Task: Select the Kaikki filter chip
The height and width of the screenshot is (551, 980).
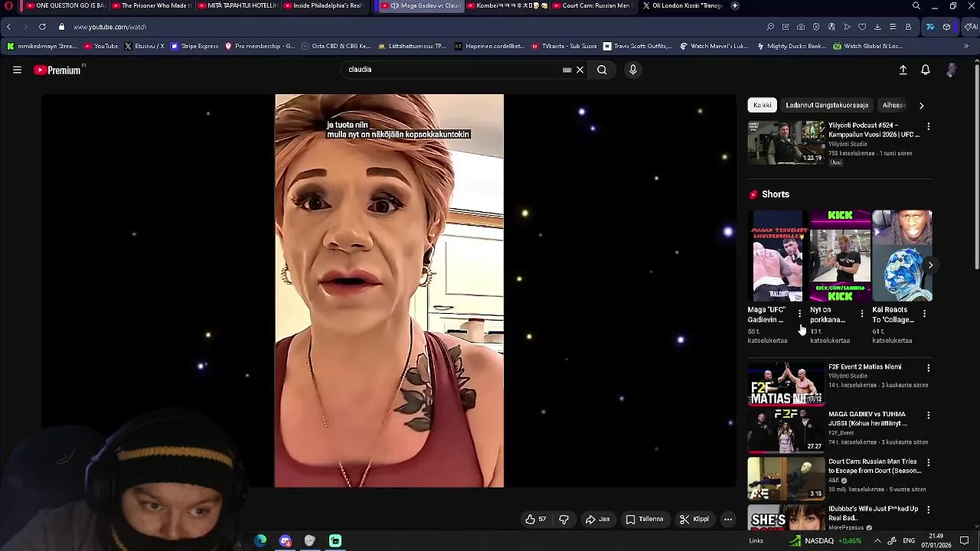Action: point(762,105)
